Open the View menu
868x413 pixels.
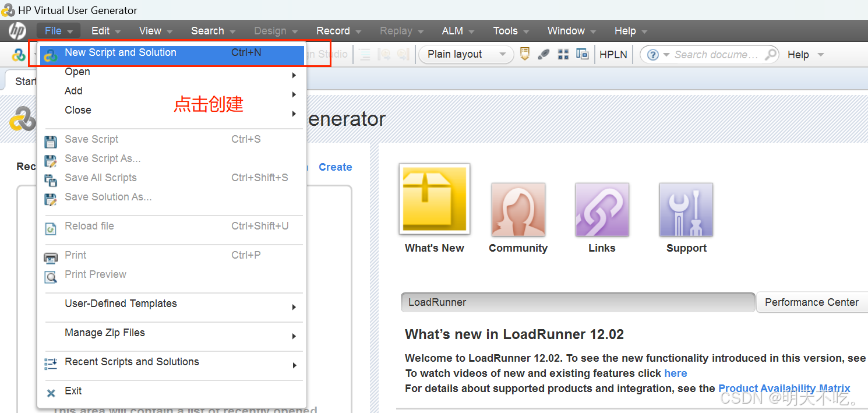pyautogui.click(x=156, y=31)
